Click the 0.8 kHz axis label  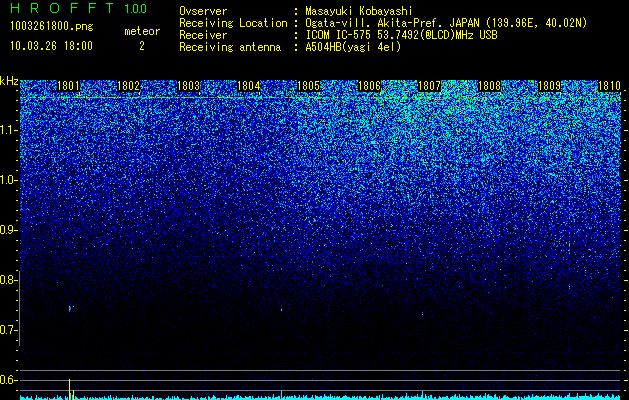pyautogui.click(x=8, y=280)
